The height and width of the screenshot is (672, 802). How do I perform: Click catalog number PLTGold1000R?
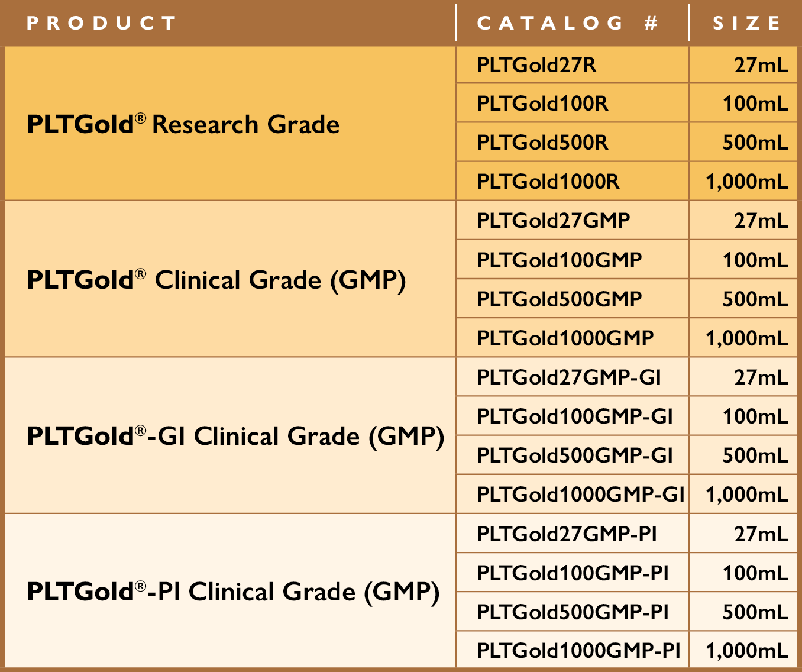(x=548, y=182)
